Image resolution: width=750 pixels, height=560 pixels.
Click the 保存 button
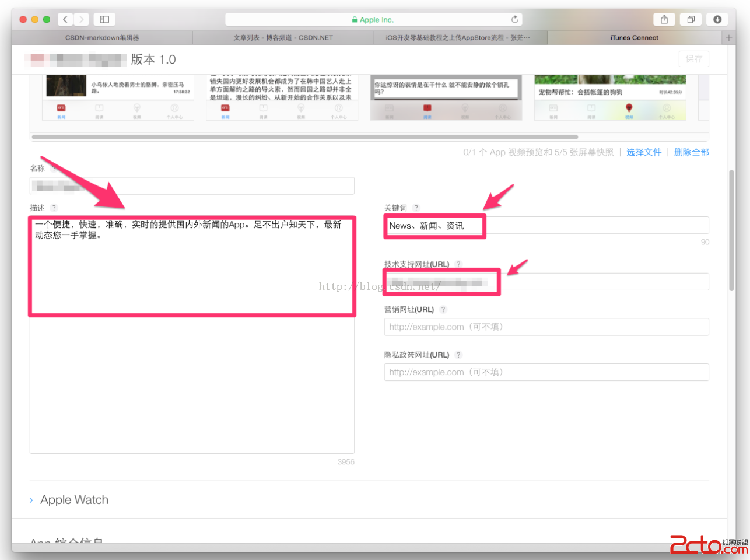(x=694, y=59)
